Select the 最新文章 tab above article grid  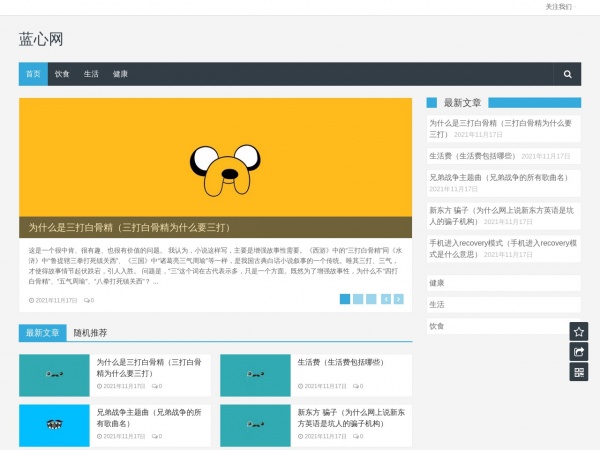pyautogui.click(x=43, y=333)
